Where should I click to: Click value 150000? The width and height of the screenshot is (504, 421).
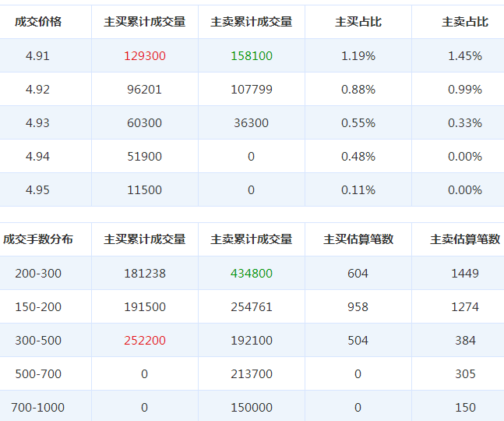[252, 408]
